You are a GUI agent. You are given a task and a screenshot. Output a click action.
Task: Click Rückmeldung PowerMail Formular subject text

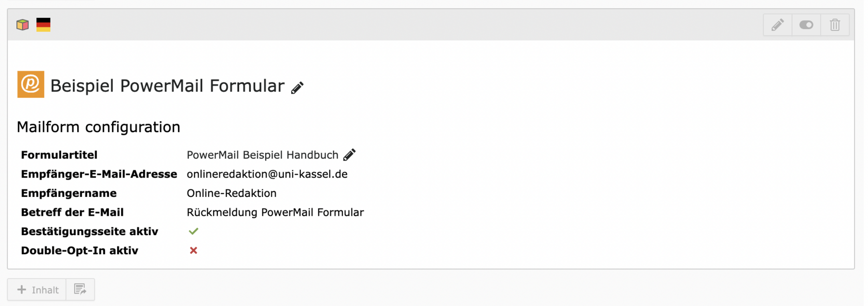pyautogui.click(x=275, y=212)
